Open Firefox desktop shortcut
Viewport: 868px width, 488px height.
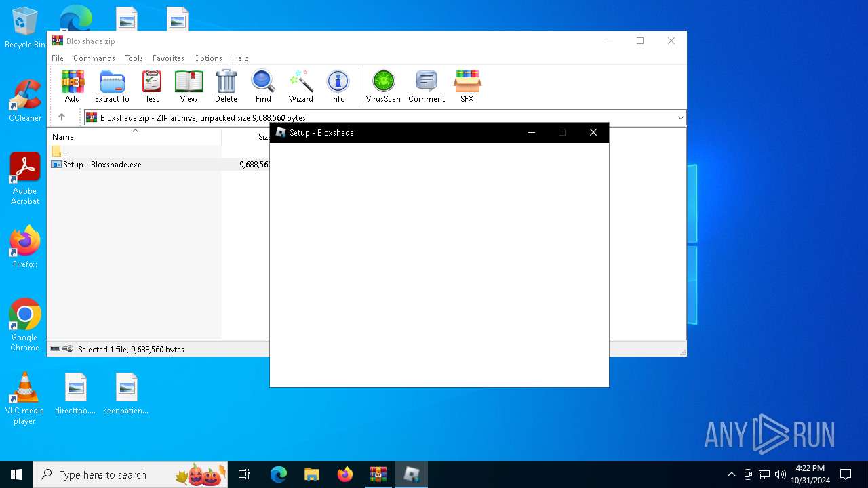(x=25, y=247)
